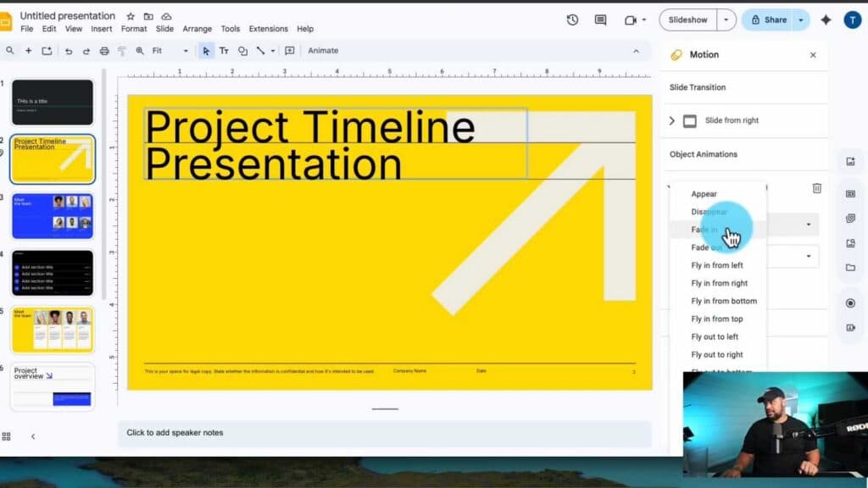Click the search menus magnifier icon
This screenshot has width=868, height=488.
pos(10,50)
